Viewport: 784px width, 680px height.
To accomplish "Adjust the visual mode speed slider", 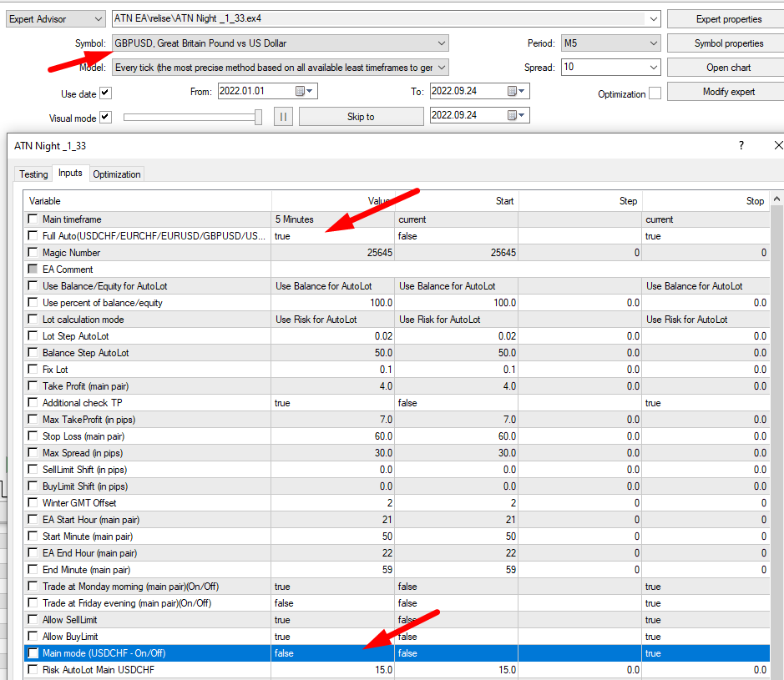I will [x=258, y=117].
